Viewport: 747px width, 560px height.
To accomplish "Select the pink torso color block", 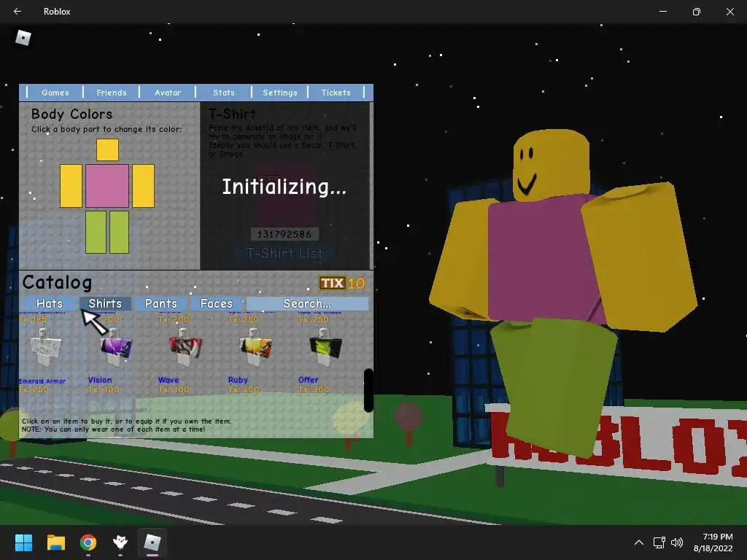I will tap(107, 186).
